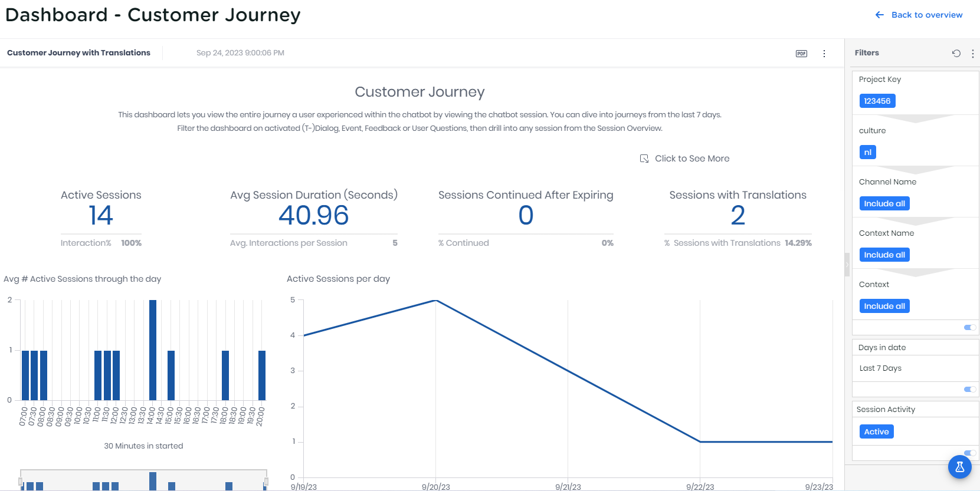Expand the Channel Name Include all filter

pyautogui.click(x=884, y=203)
